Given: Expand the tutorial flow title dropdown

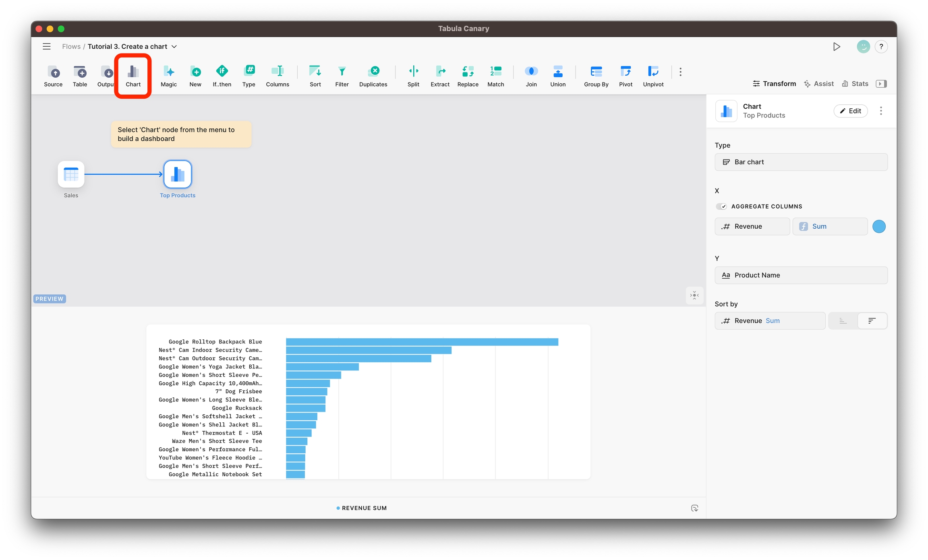Looking at the screenshot, I should coord(174,47).
